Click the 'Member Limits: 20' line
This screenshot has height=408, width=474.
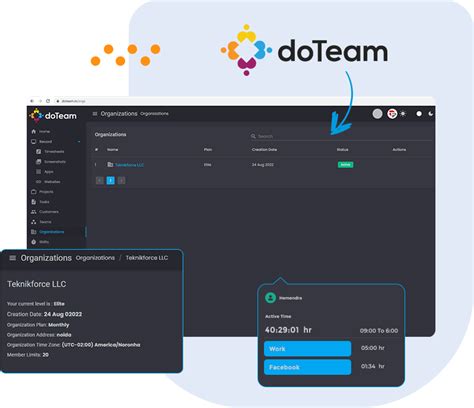(x=28, y=355)
